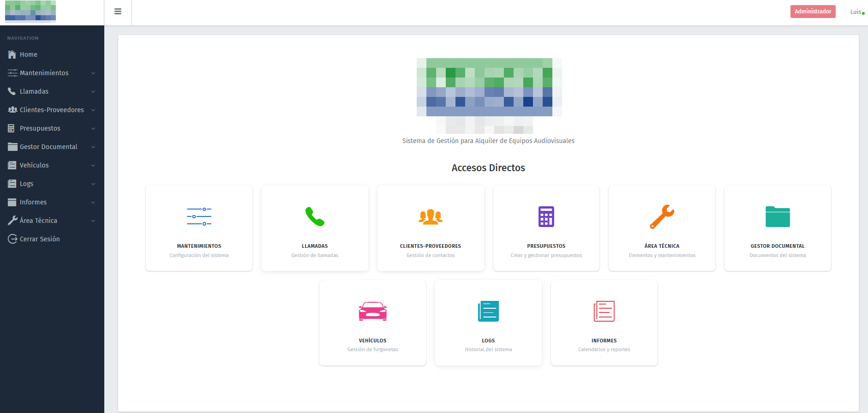
Task: Toggle the sidebar with hamburger menu button
Action: (118, 12)
